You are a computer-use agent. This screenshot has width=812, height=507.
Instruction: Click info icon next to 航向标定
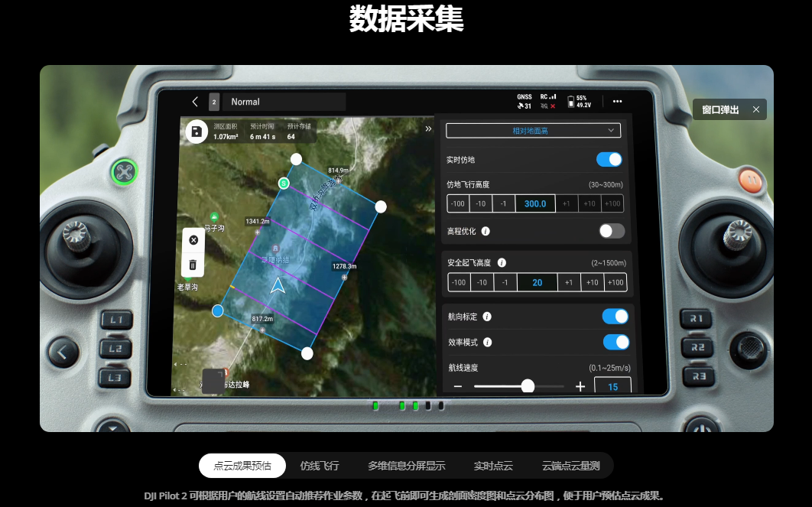487,317
